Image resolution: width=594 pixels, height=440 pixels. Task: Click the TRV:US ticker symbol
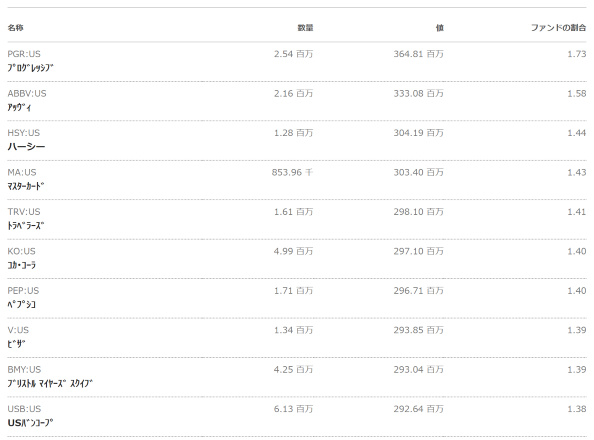[24, 211]
